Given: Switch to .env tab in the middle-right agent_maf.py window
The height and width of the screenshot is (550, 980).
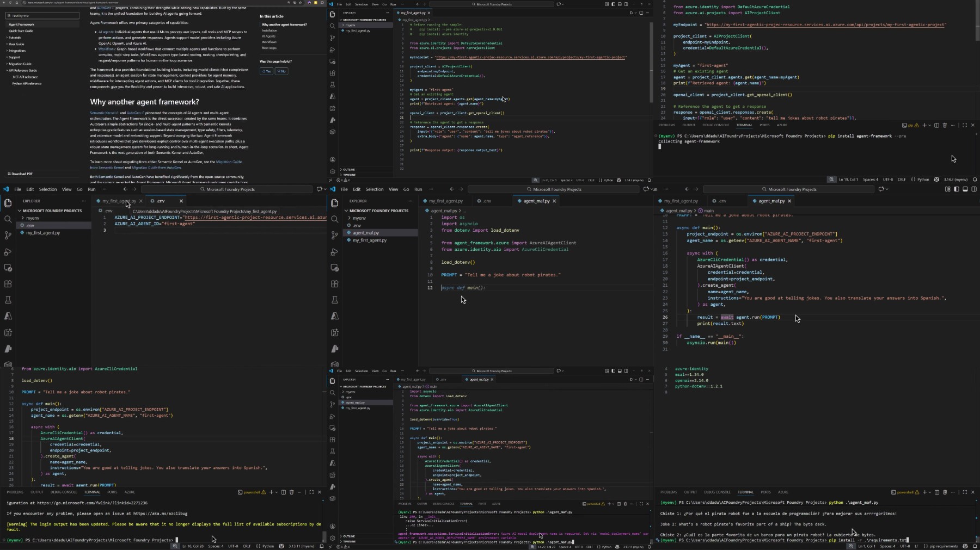Looking at the screenshot, I should coord(722,201).
